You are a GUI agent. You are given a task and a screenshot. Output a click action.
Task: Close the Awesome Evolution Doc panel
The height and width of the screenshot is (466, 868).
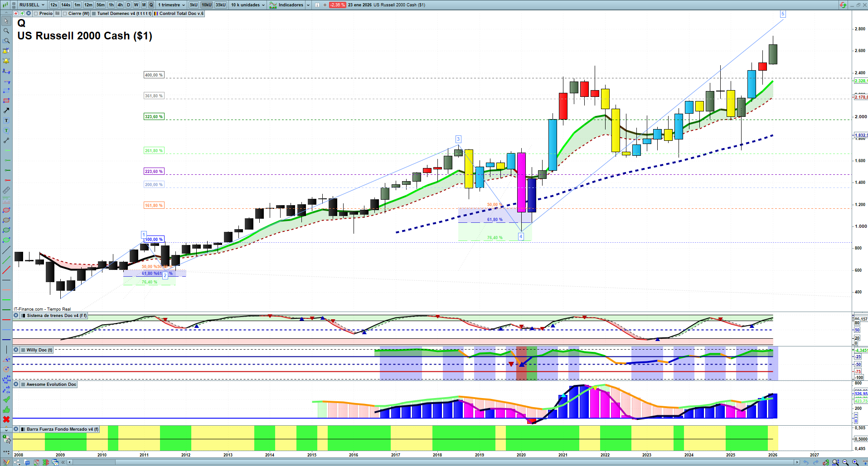tap(16, 384)
